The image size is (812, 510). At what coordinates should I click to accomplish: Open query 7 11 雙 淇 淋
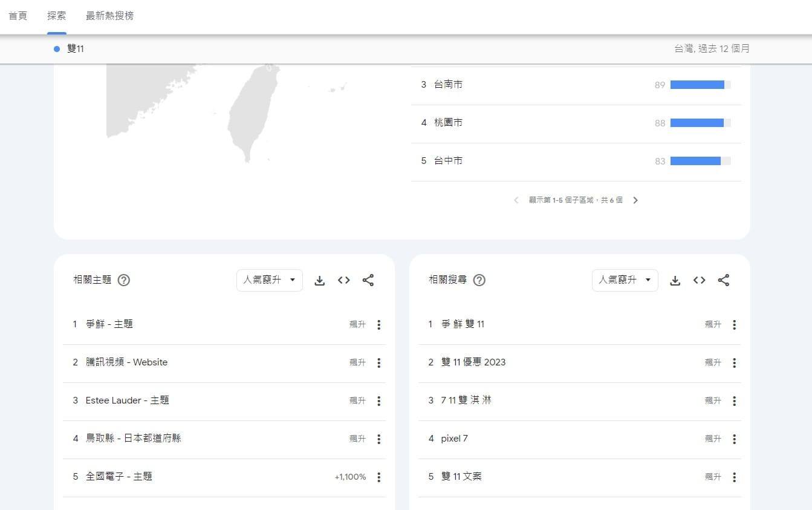point(466,400)
